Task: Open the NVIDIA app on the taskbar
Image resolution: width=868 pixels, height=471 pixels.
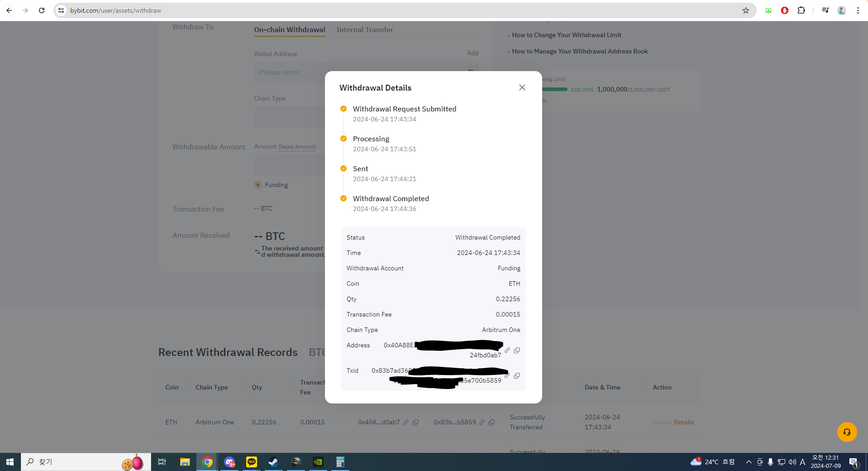Action: pos(318,462)
